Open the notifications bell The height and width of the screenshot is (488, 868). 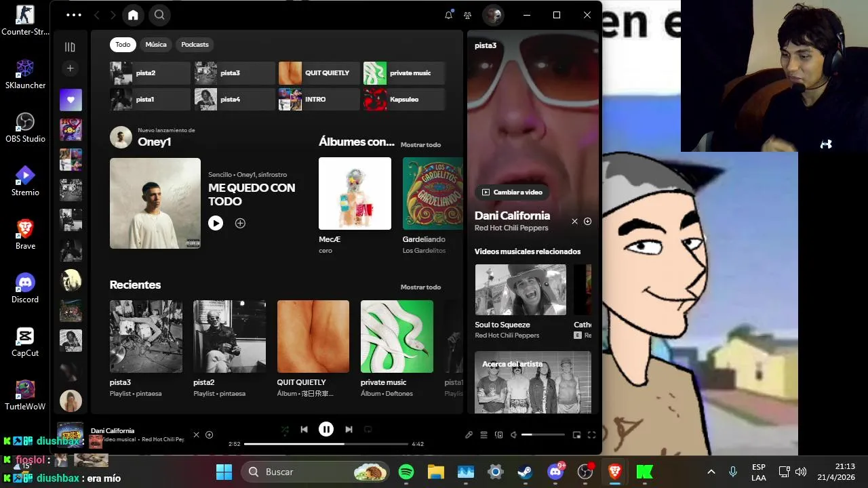click(x=448, y=15)
